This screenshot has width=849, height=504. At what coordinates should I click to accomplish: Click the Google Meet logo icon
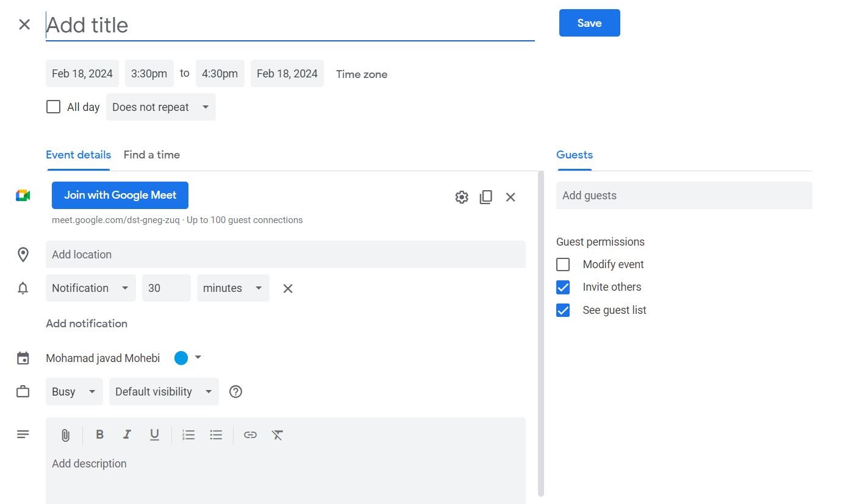pos(23,195)
